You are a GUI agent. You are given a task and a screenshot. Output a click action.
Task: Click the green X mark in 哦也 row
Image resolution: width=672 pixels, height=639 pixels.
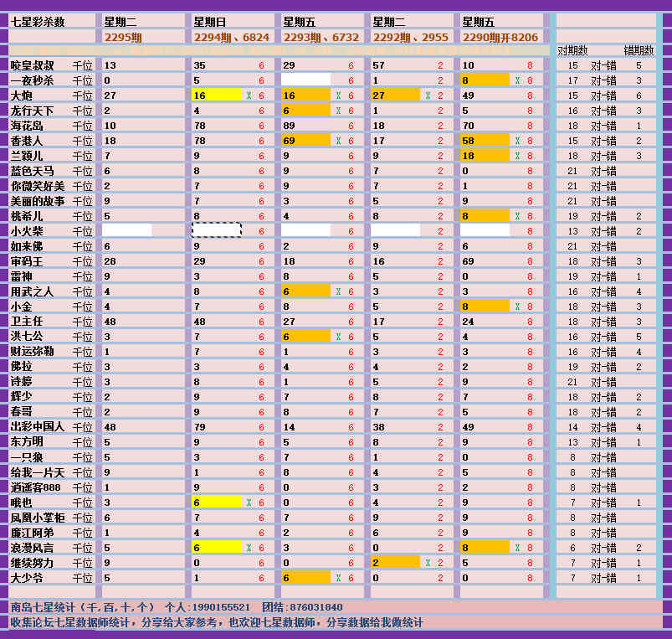[249, 502]
